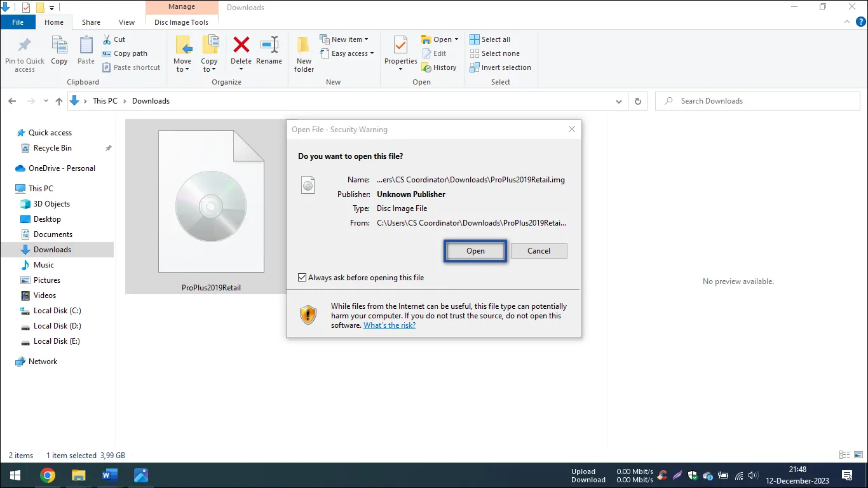The height and width of the screenshot is (488, 868).
Task: Click the Select all ribbon icon
Action: (490, 39)
